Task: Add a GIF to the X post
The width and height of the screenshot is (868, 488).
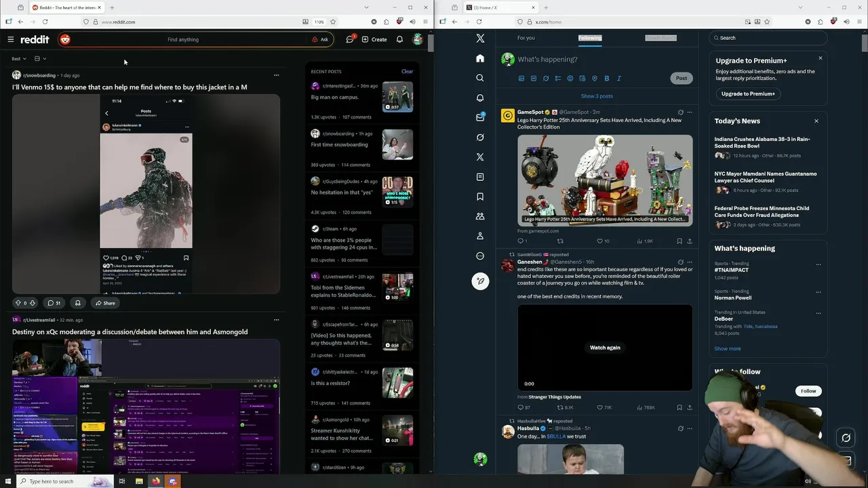Action: (x=534, y=79)
